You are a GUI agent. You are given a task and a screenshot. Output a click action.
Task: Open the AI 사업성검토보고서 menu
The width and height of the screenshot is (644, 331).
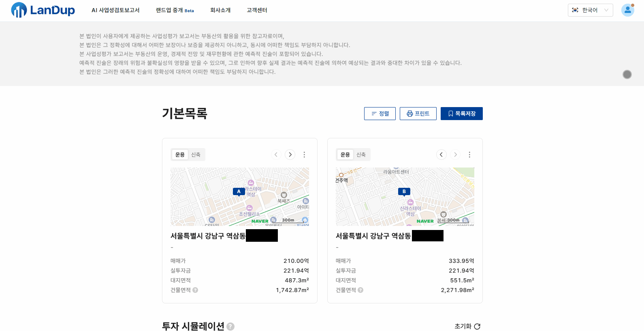(x=115, y=10)
